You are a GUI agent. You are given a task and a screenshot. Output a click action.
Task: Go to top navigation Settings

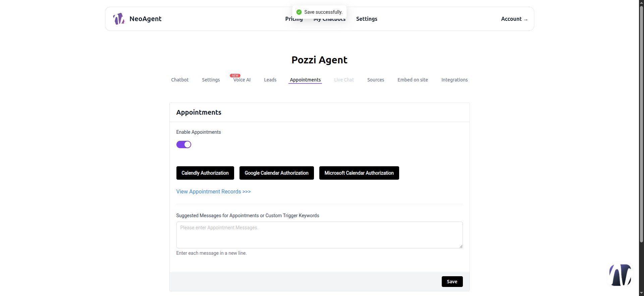point(367,19)
